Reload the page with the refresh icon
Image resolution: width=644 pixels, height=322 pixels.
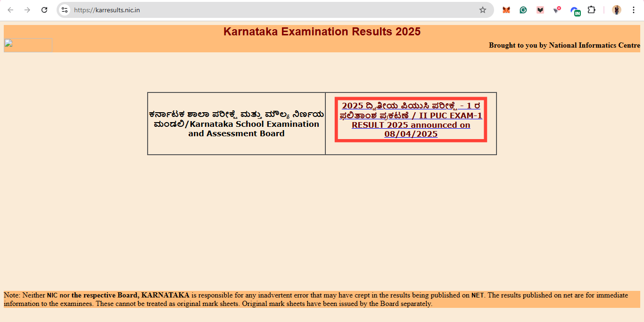[x=44, y=10]
